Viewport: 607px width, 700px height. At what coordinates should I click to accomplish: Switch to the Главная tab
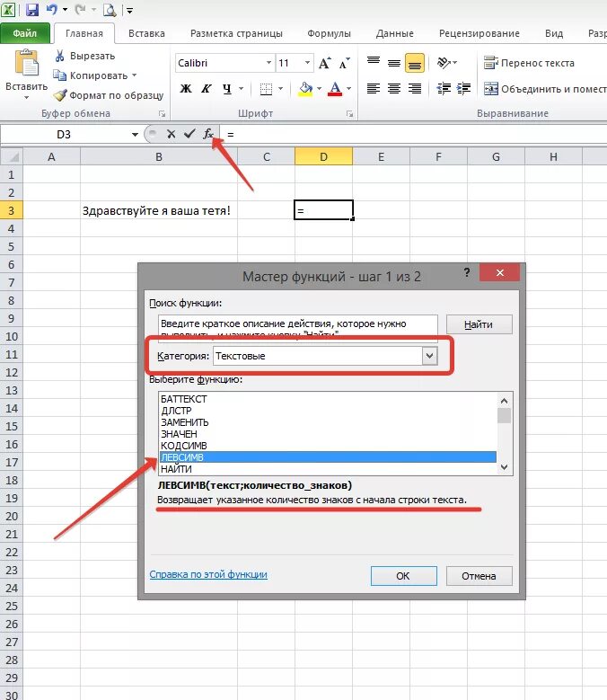[84, 33]
